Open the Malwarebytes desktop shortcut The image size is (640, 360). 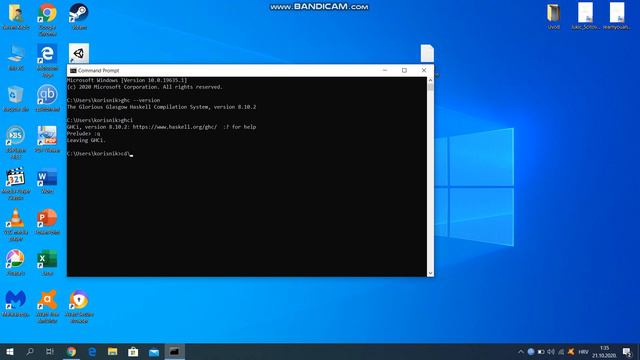(16, 304)
